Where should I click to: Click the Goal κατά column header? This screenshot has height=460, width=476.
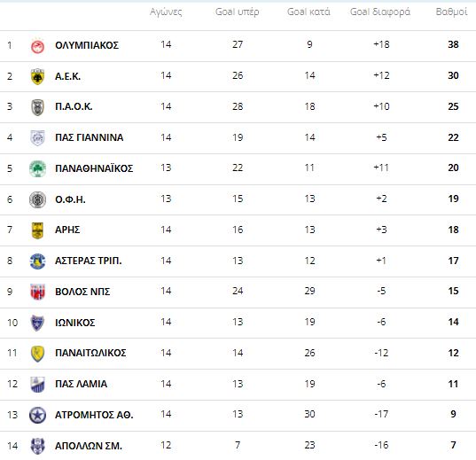tap(308, 12)
